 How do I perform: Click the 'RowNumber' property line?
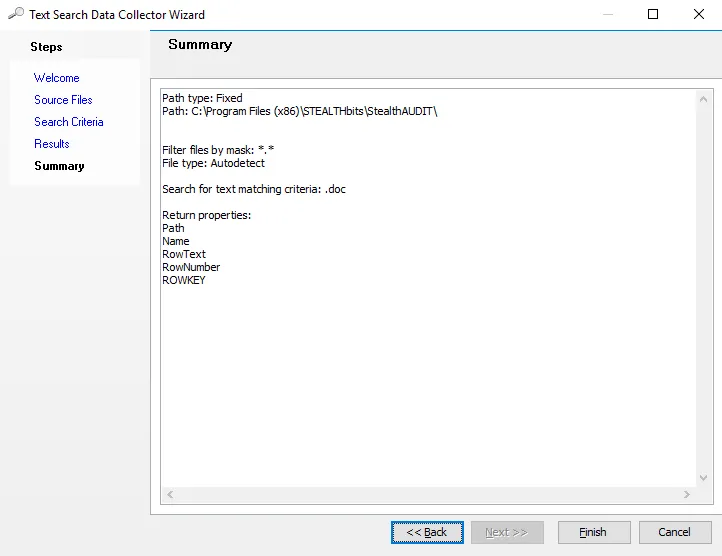[191, 267]
